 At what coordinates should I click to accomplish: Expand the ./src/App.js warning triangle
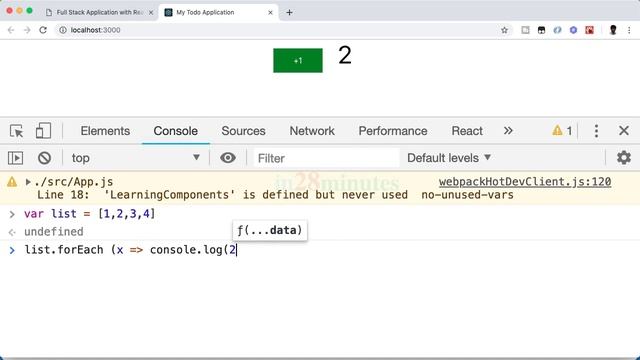point(28,182)
